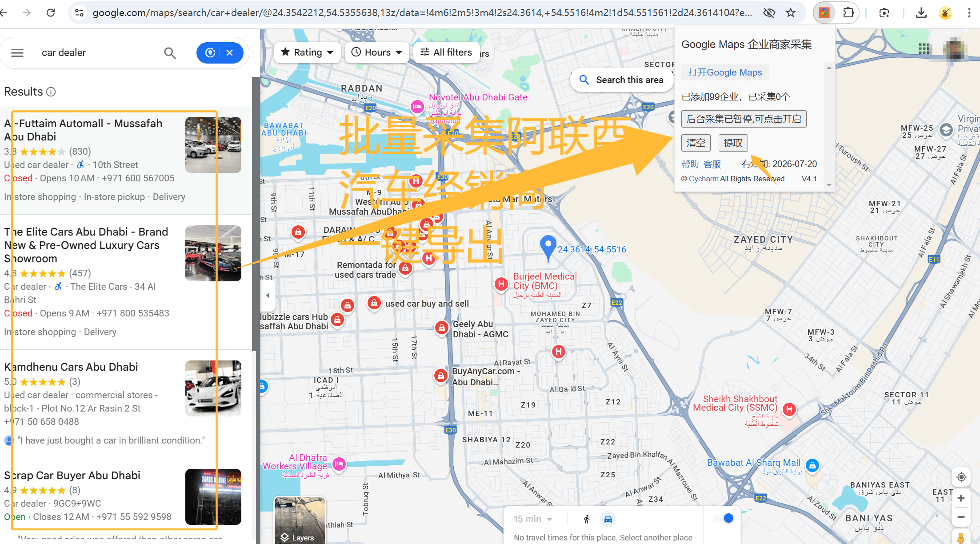
Task: Click the my-location target button on map
Action: (961, 477)
